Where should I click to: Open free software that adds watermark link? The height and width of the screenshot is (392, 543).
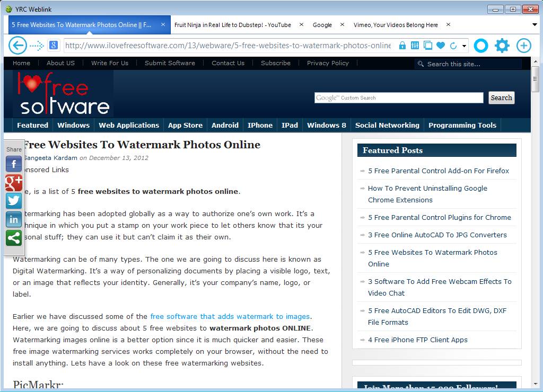pos(230,316)
